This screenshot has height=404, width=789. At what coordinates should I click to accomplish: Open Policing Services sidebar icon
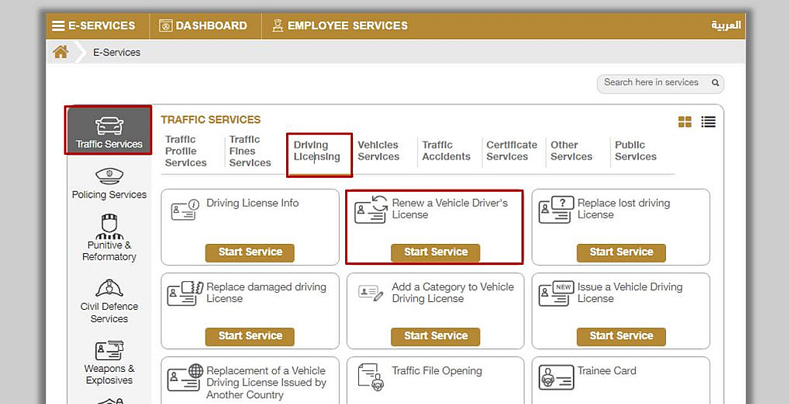109,176
